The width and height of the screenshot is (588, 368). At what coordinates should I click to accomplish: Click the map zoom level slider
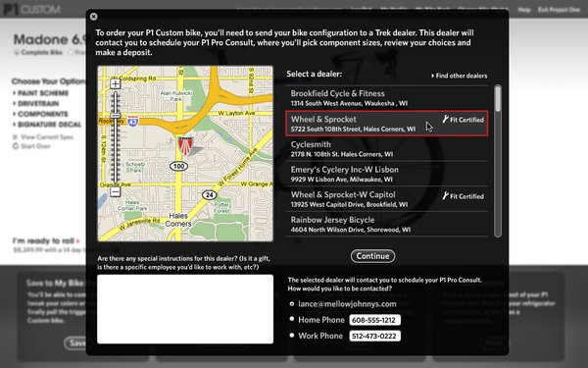pyautogui.click(x=116, y=137)
